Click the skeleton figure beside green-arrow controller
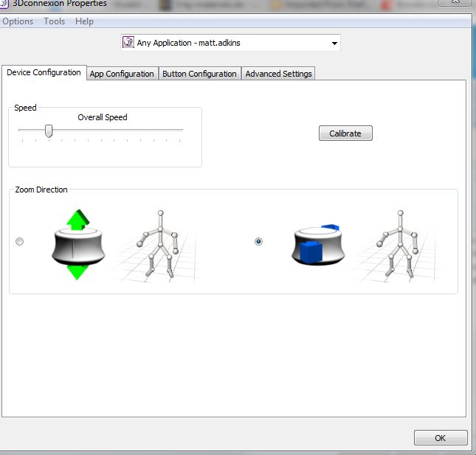This screenshot has height=455, width=476. (x=158, y=245)
